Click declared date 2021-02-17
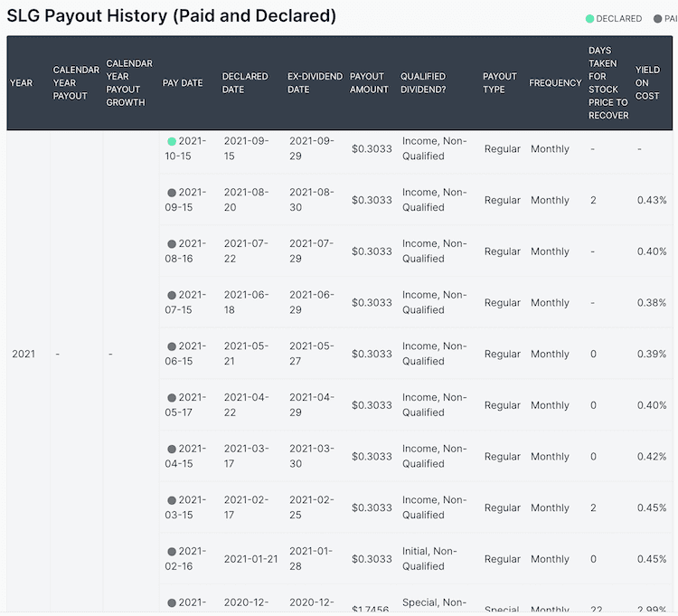Image resolution: width=678 pixels, height=616 pixels. tap(246, 507)
